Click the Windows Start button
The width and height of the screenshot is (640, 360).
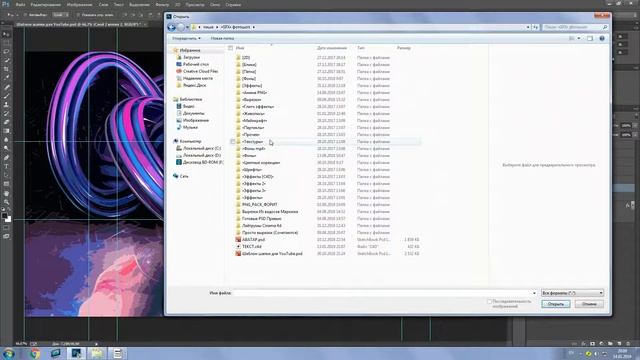click(9, 353)
